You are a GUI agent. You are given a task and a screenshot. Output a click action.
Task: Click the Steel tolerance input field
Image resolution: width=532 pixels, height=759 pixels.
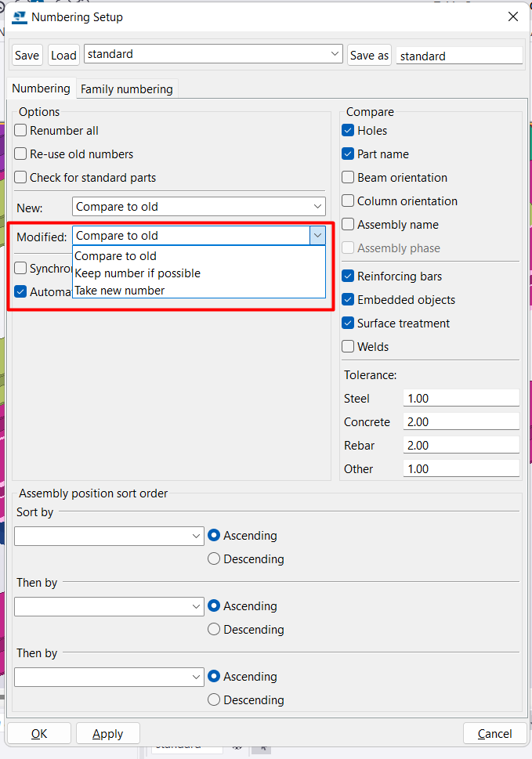[x=461, y=399]
